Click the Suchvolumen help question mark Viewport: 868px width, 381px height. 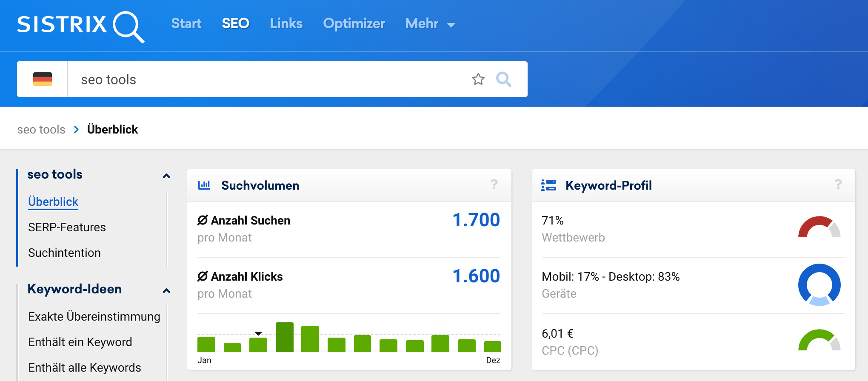(494, 185)
